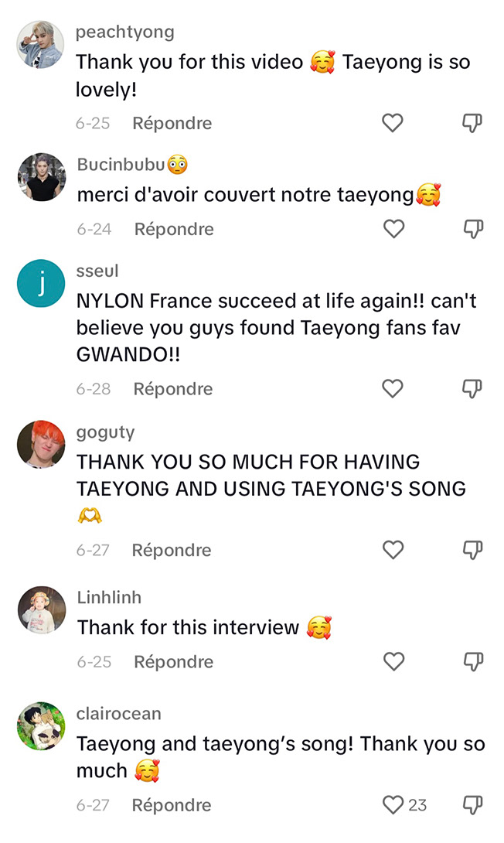
Task: Open the clairocean username profile
Action: coord(119,713)
